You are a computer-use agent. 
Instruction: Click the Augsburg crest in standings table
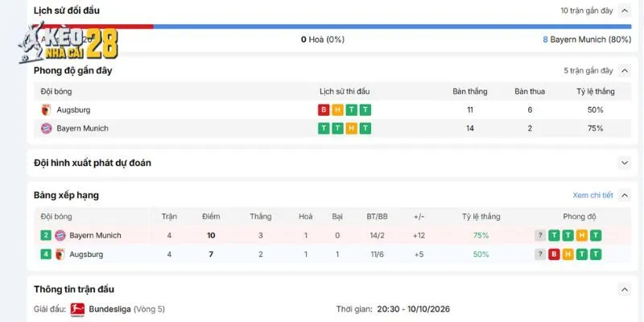point(60,254)
